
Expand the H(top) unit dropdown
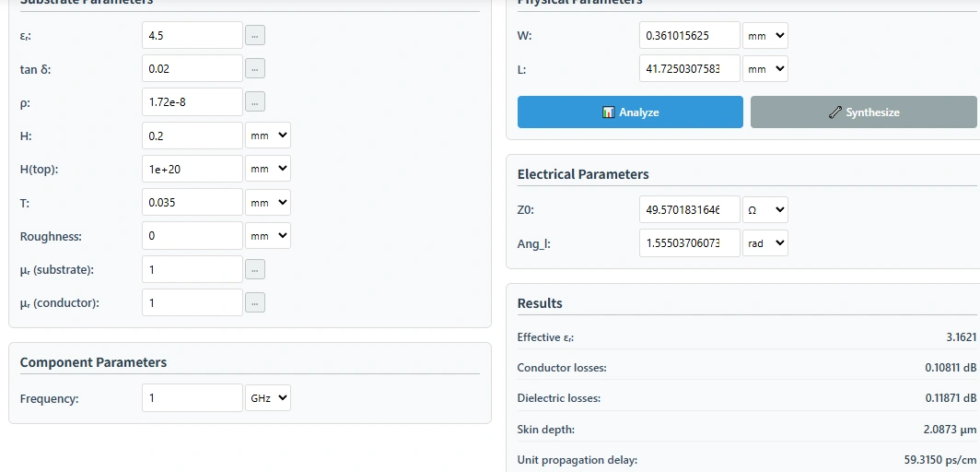268,169
